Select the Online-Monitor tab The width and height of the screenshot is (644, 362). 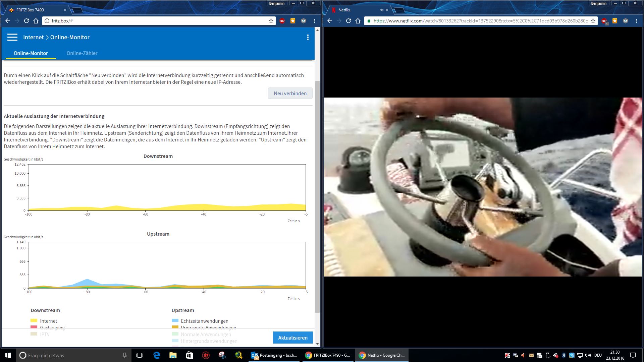[31, 53]
